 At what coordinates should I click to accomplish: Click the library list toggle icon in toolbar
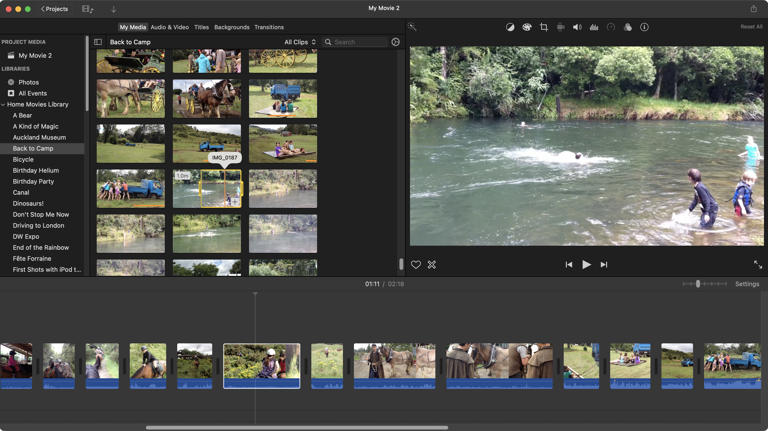(x=88, y=9)
